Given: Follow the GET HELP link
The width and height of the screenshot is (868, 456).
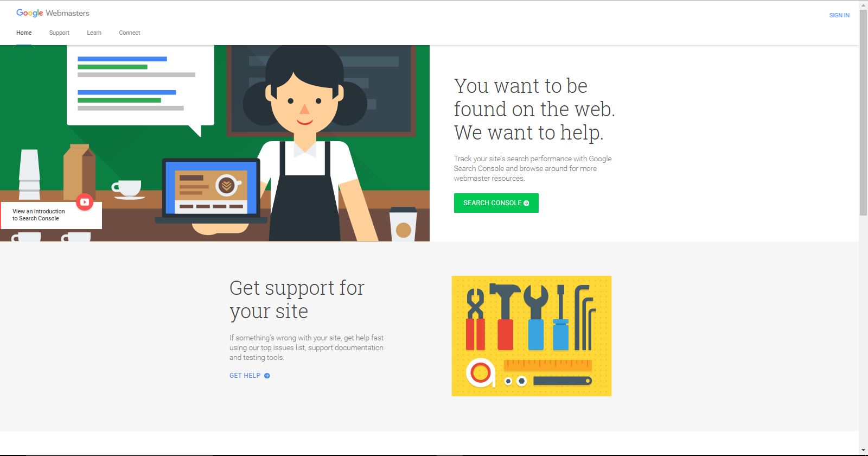Looking at the screenshot, I should coord(245,376).
